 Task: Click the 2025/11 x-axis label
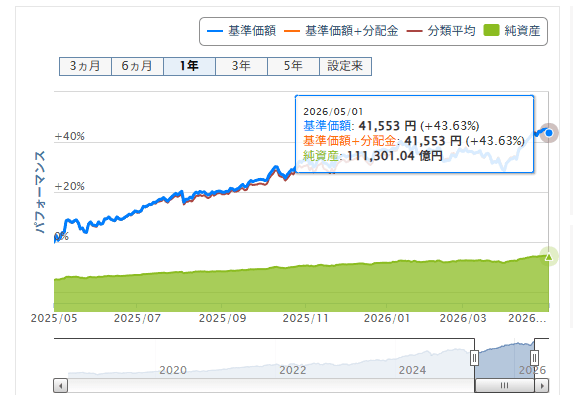(x=305, y=318)
